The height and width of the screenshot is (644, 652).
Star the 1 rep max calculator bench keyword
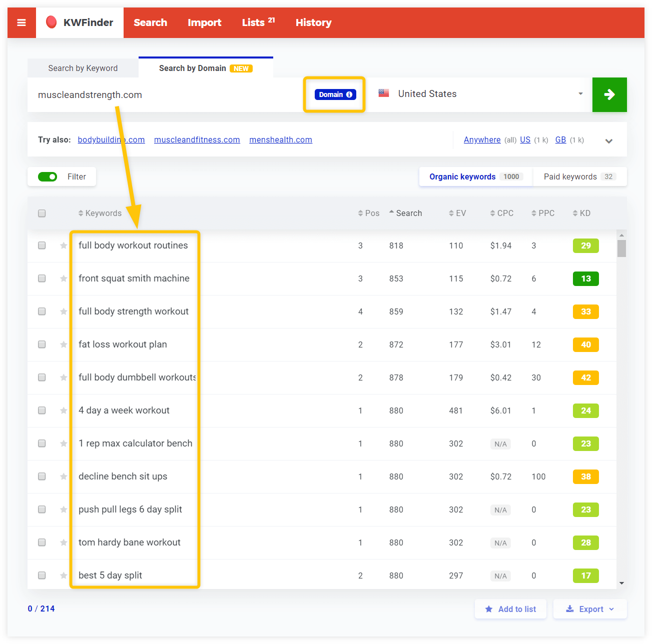(64, 443)
